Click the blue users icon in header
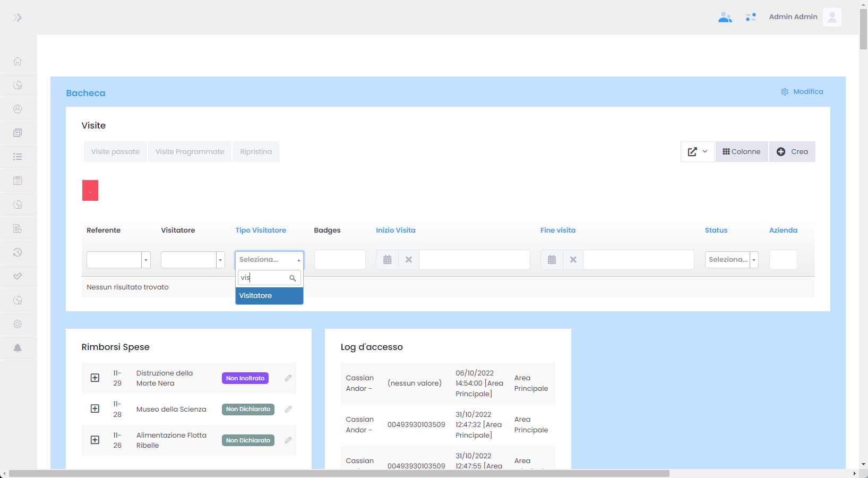The image size is (868, 478). 725,18
